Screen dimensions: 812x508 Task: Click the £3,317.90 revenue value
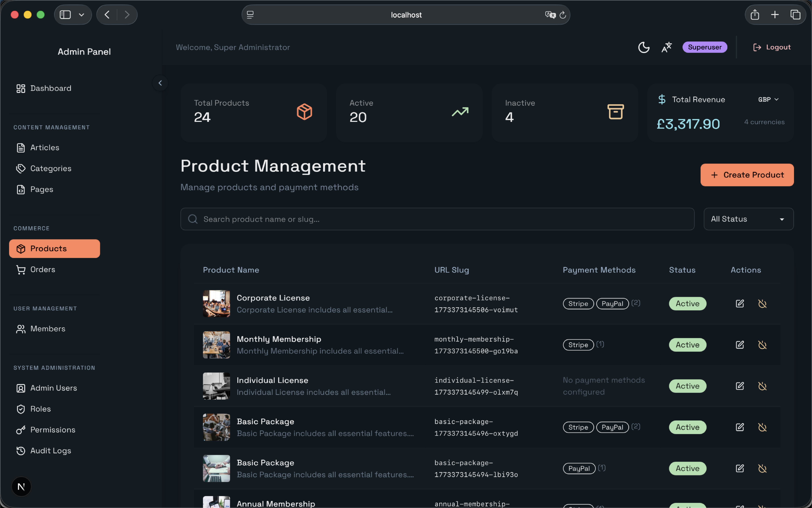(688, 124)
